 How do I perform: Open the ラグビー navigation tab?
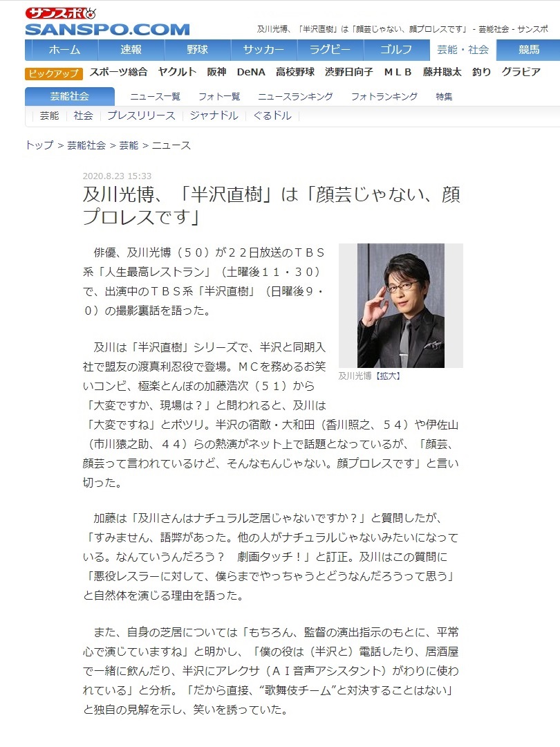click(x=330, y=50)
